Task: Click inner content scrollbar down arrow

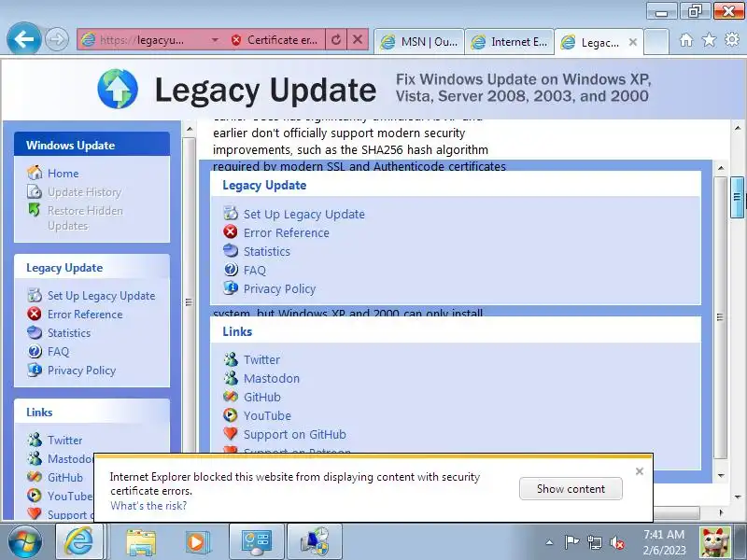Action: [x=720, y=475]
